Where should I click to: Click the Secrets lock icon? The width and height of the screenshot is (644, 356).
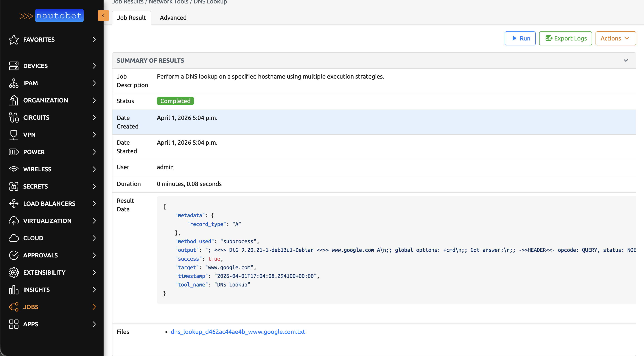click(x=14, y=186)
